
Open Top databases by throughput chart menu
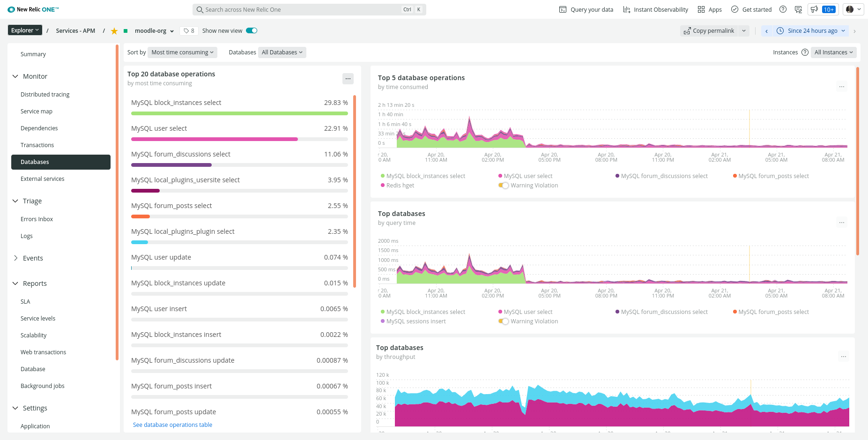point(844,357)
